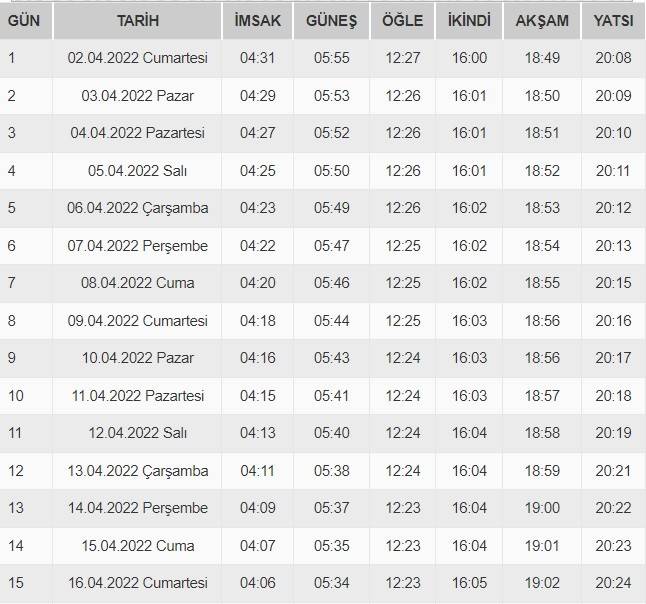Select the İMSAK column header
The image size is (646, 604).
coord(256,20)
